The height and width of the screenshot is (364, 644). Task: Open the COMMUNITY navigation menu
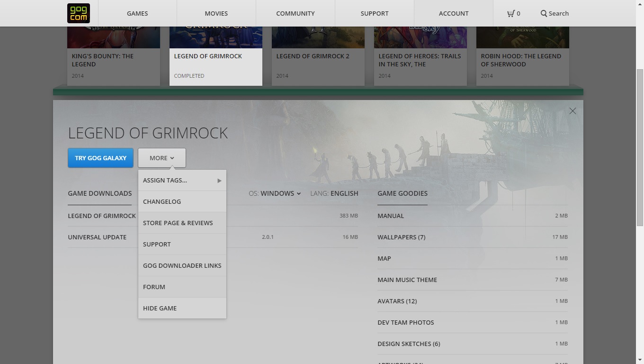tap(295, 13)
